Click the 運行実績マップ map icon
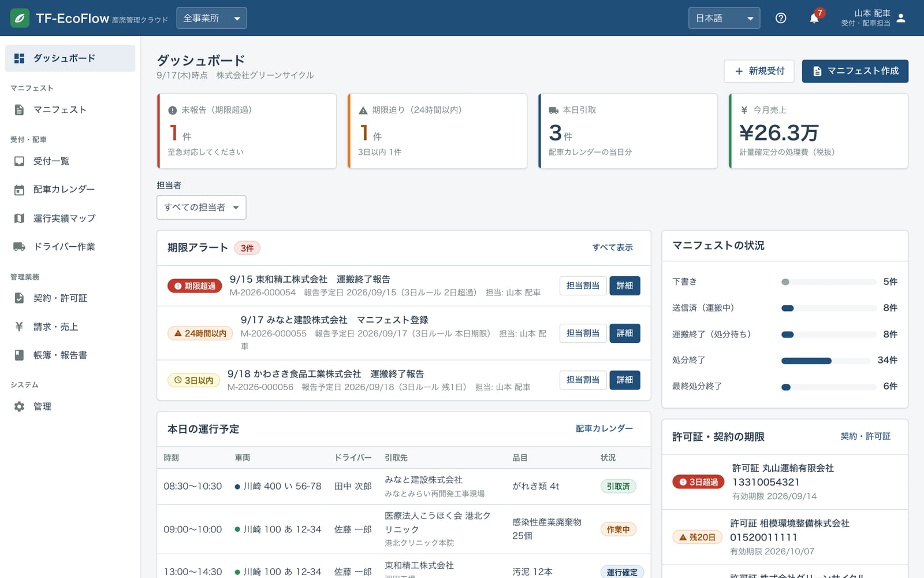 click(x=19, y=218)
